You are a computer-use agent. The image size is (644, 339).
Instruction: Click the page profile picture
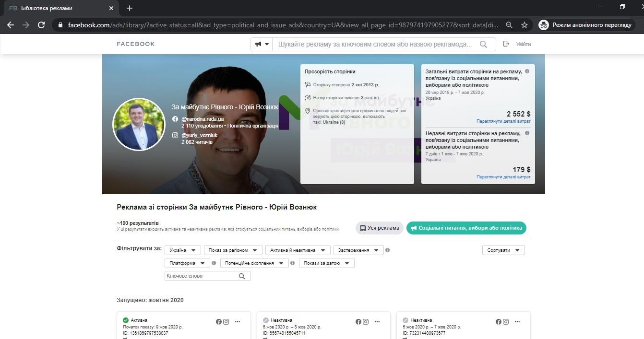[x=139, y=124]
